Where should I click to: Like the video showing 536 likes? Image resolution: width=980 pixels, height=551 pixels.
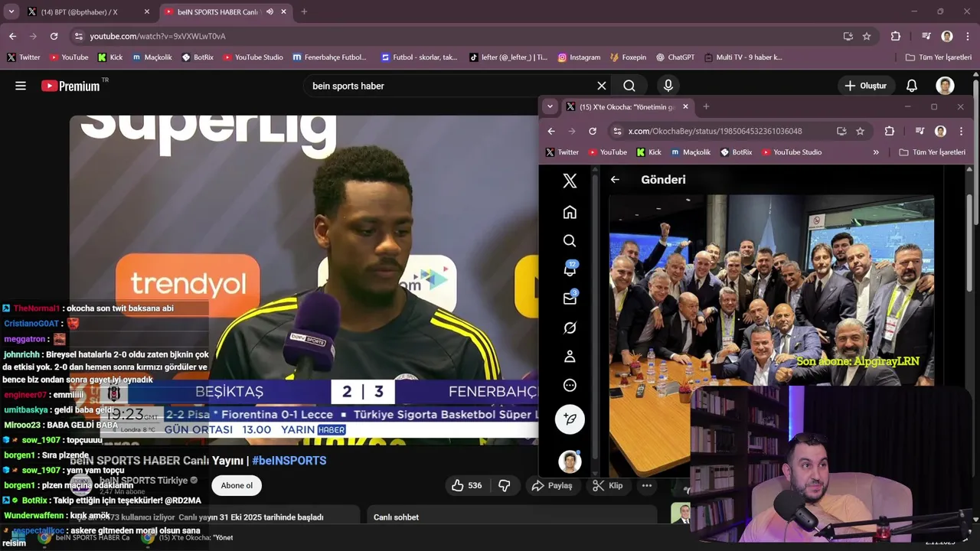(x=466, y=485)
